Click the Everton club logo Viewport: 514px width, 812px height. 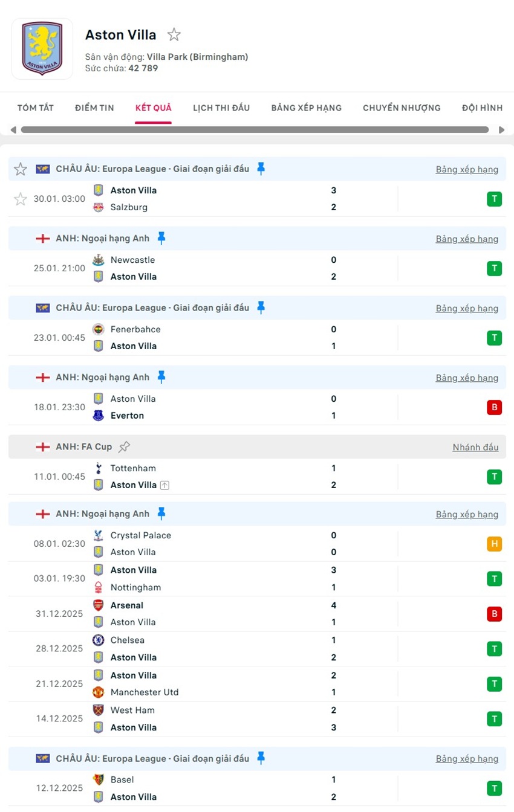[x=98, y=415]
